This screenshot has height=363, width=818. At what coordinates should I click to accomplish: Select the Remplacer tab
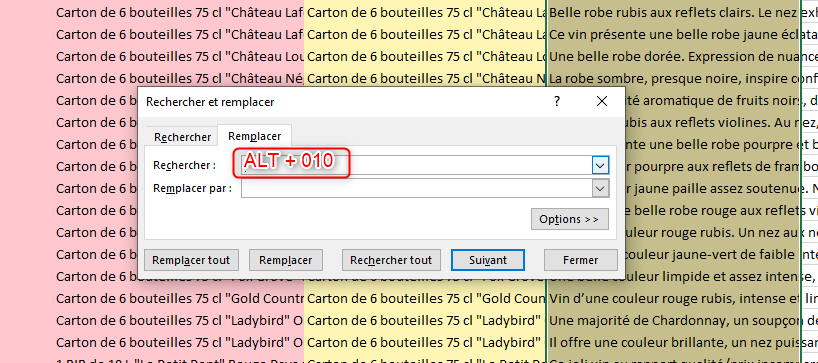(255, 136)
